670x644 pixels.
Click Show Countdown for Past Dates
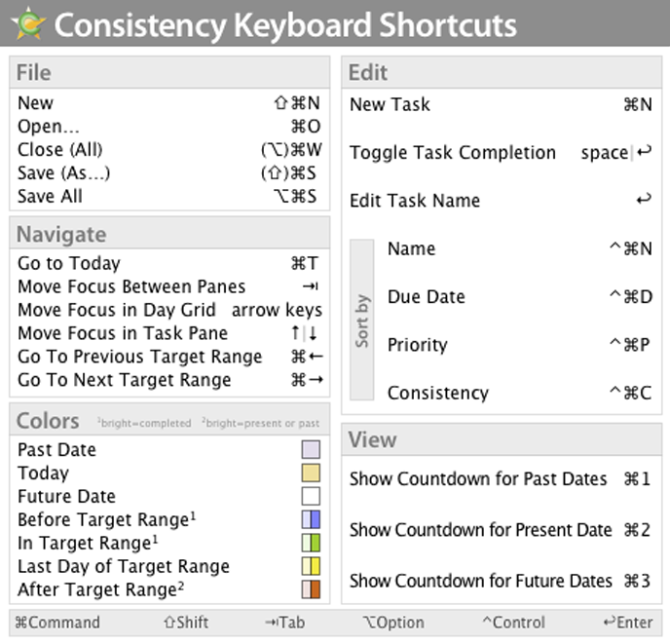[478, 479]
